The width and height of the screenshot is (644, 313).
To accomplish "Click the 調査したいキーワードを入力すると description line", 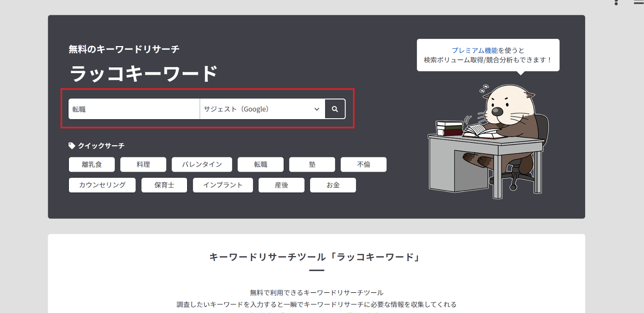I will click(x=317, y=305).
